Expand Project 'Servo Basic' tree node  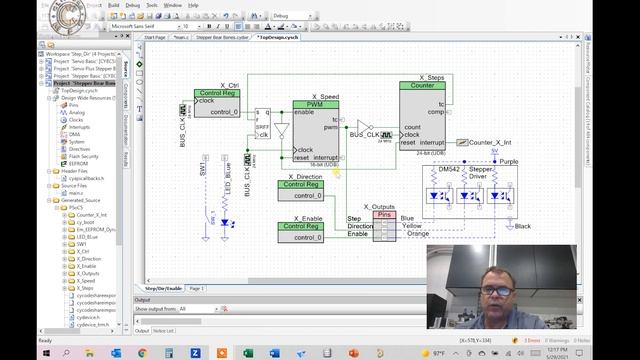tap(41, 61)
